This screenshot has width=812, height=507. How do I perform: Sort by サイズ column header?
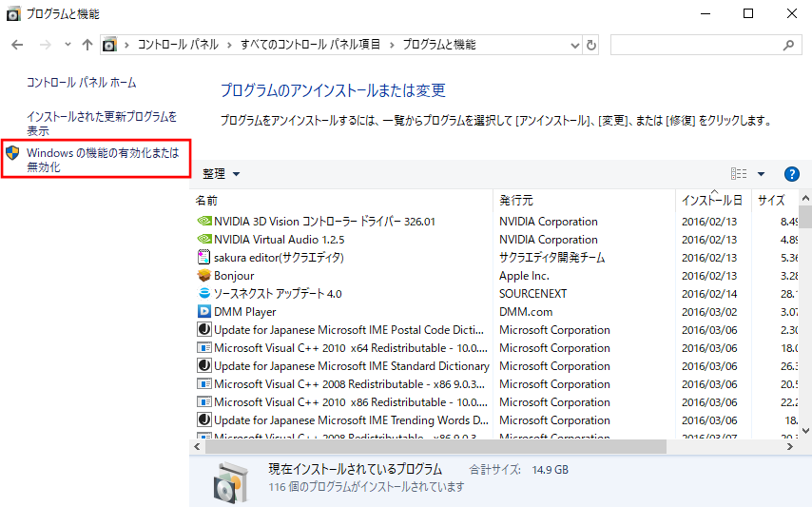775,201
